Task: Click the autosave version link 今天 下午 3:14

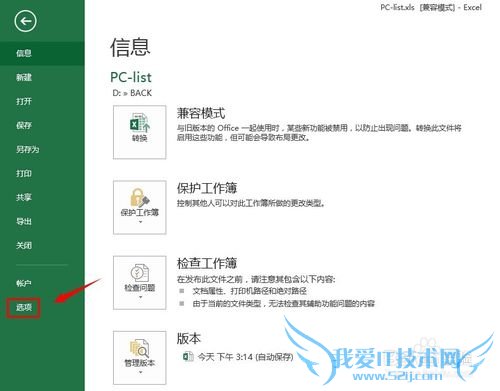Action: (245, 357)
